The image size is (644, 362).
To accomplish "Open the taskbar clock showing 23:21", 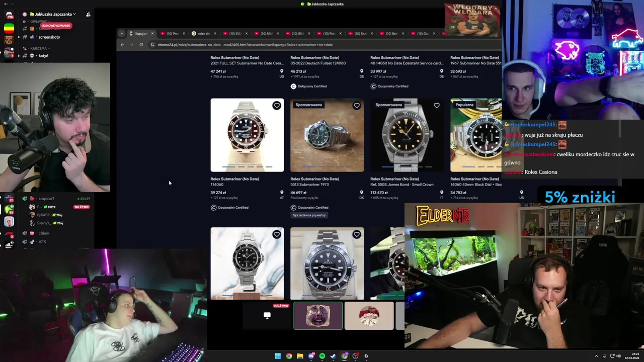I will pyautogui.click(x=632, y=356).
